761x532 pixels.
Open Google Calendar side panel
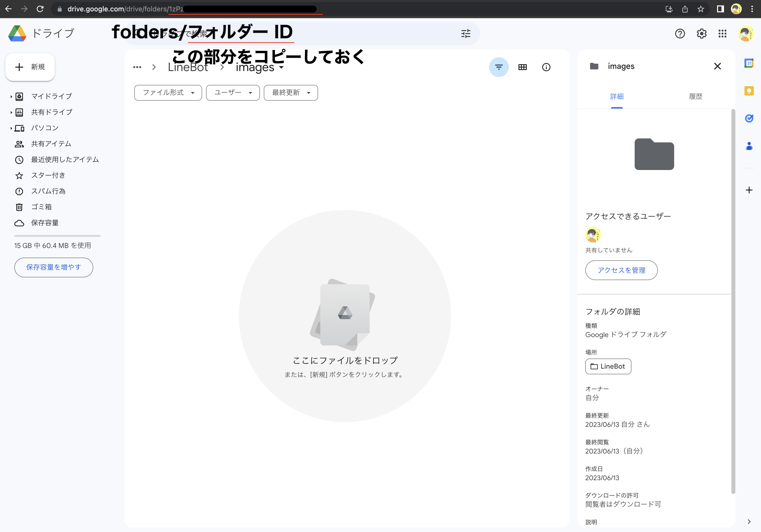click(x=749, y=63)
